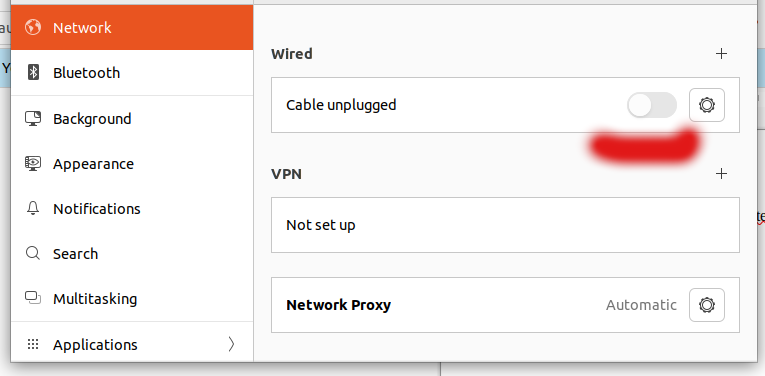
Task: Go to Notifications settings
Action: (132, 208)
